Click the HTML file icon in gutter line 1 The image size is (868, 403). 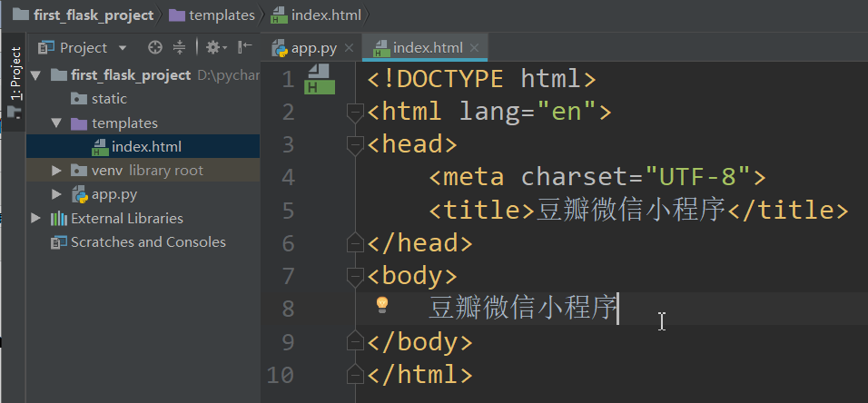click(x=320, y=80)
